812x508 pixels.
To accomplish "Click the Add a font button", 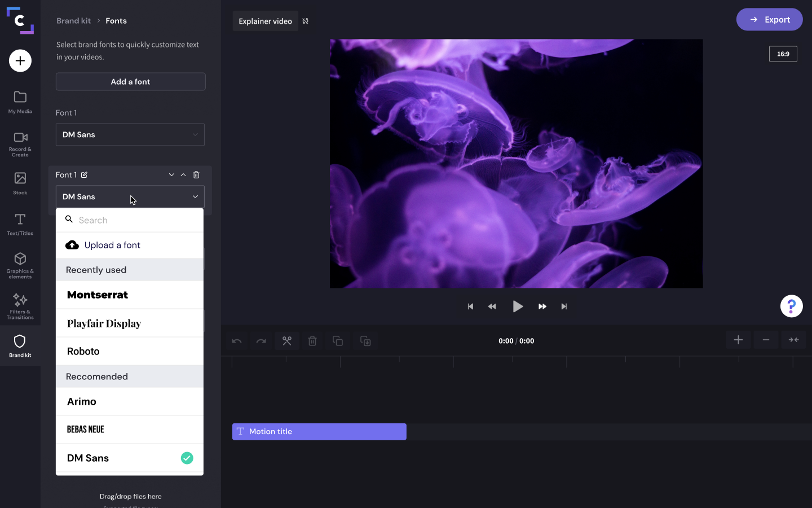I will coord(130,82).
